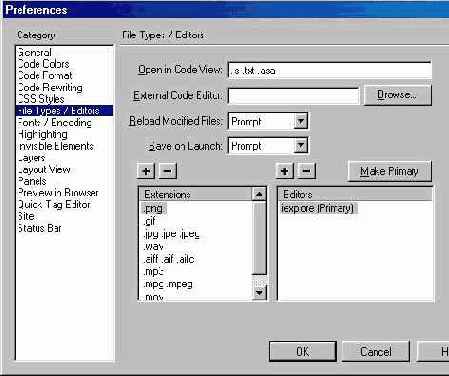Viewport: 449px width, 376px height.
Task: Cancel the Preferences dialog
Action: point(376,351)
